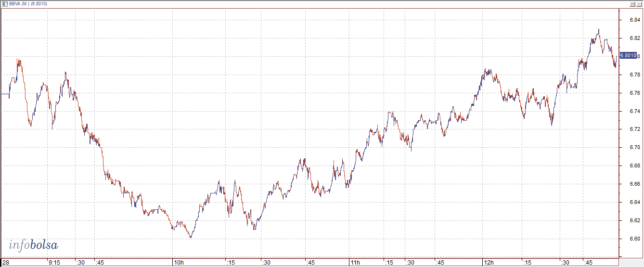Click the 6.68 price axis label
This screenshot has height=267, width=644.
pos(634,165)
